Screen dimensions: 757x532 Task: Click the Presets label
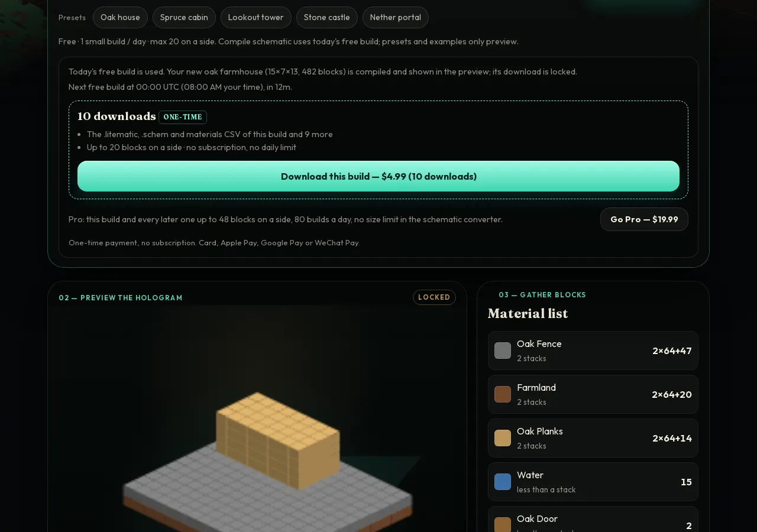[x=72, y=18]
